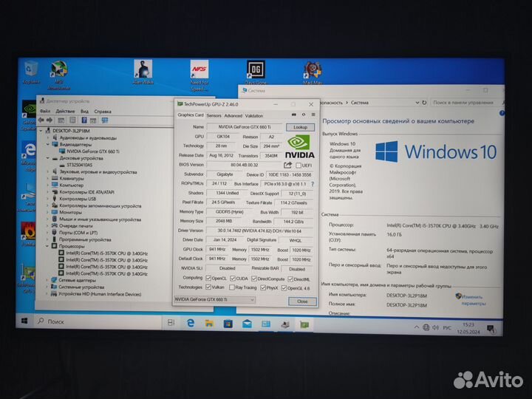Screen dimensions: 532x399
Task: Click the taskbar Поиск search box
Action: tap(98, 321)
